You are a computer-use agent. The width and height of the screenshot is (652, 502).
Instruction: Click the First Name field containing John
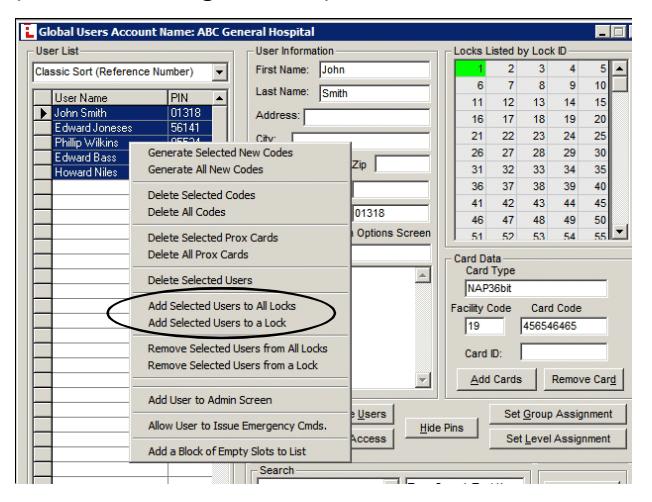point(375,70)
